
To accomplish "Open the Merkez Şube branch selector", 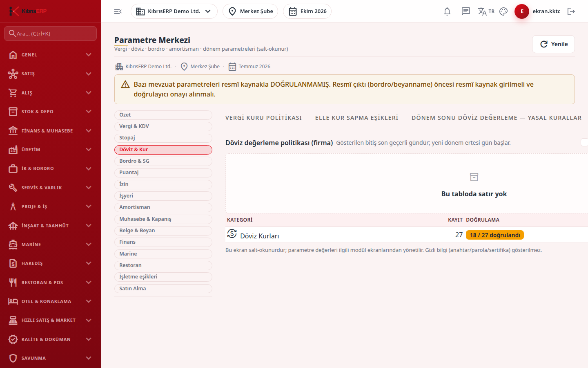I will 250,11.
